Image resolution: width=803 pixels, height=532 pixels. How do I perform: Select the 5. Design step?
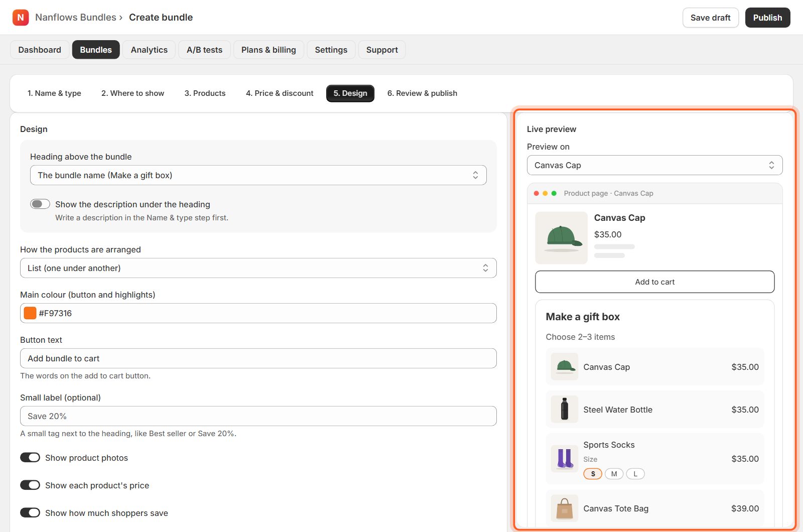point(350,93)
